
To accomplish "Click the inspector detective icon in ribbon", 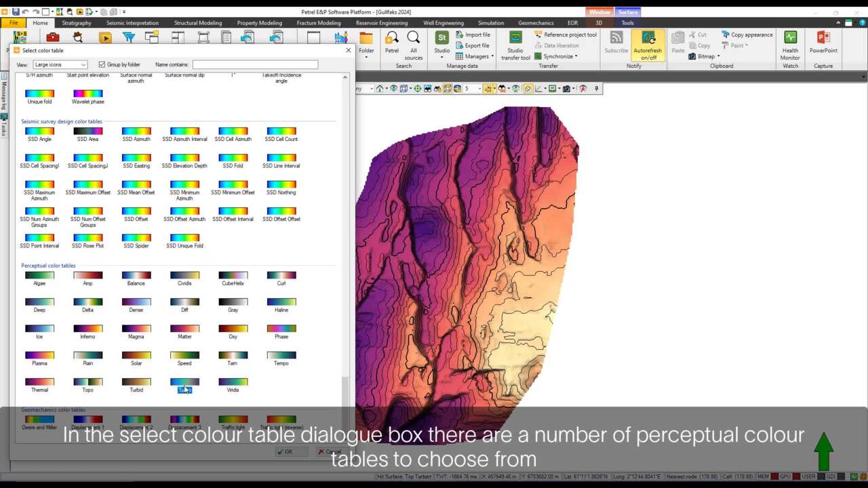I will coord(79,37).
